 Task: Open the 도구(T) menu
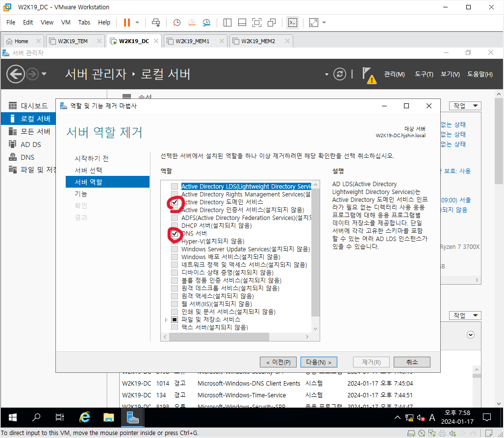click(424, 74)
